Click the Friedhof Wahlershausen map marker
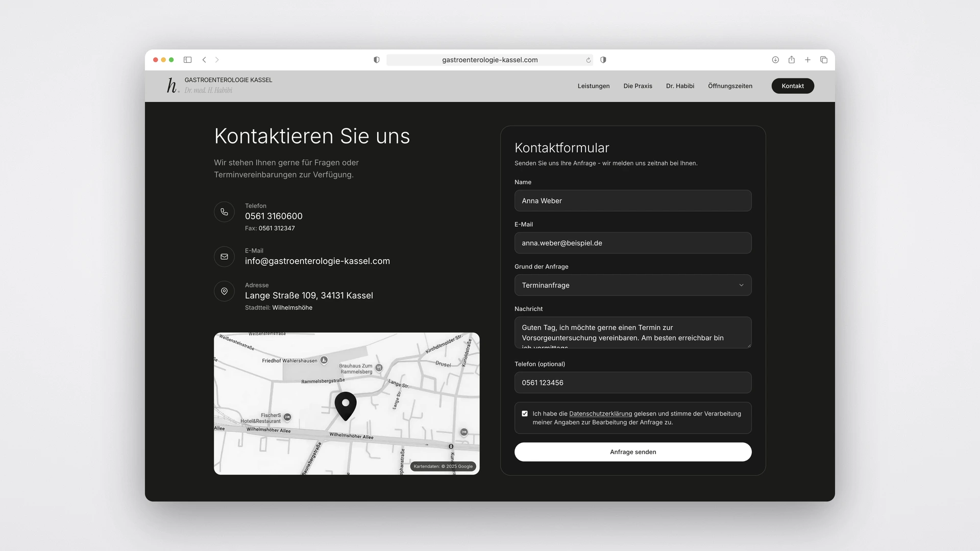The image size is (980, 551). (324, 360)
